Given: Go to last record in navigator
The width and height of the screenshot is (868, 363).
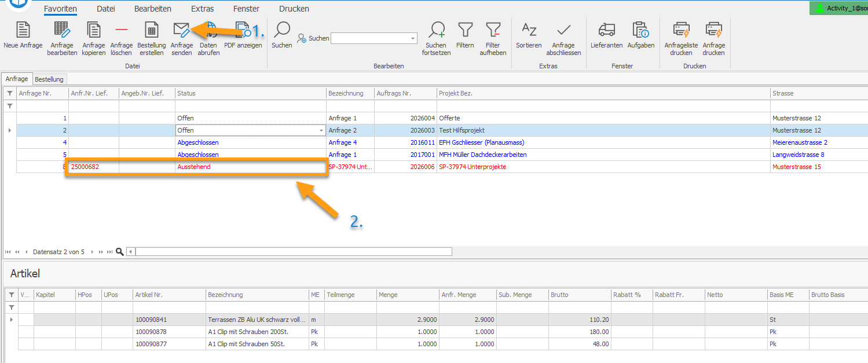Looking at the screenshot, I should (109, 252).
